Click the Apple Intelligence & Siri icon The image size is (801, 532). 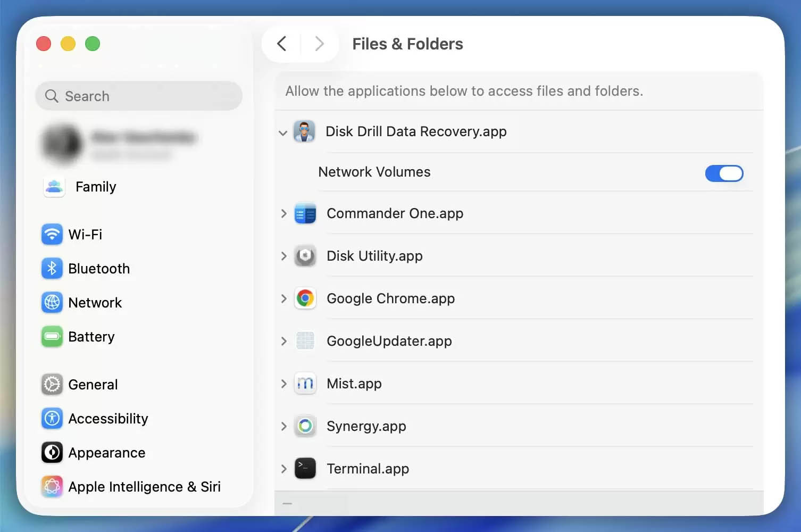(52, 487)
